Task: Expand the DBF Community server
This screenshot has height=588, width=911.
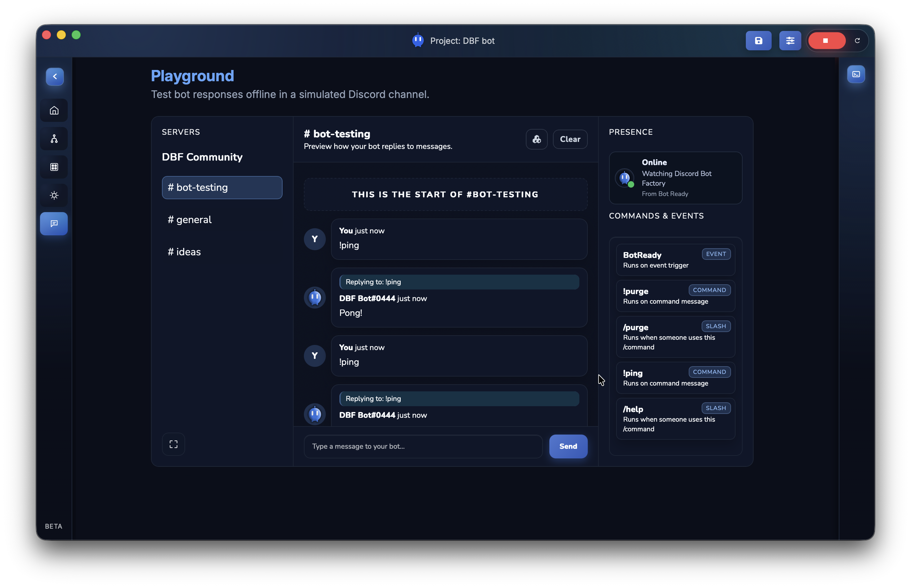Action: pyautogui.click(x=202, y=157)
